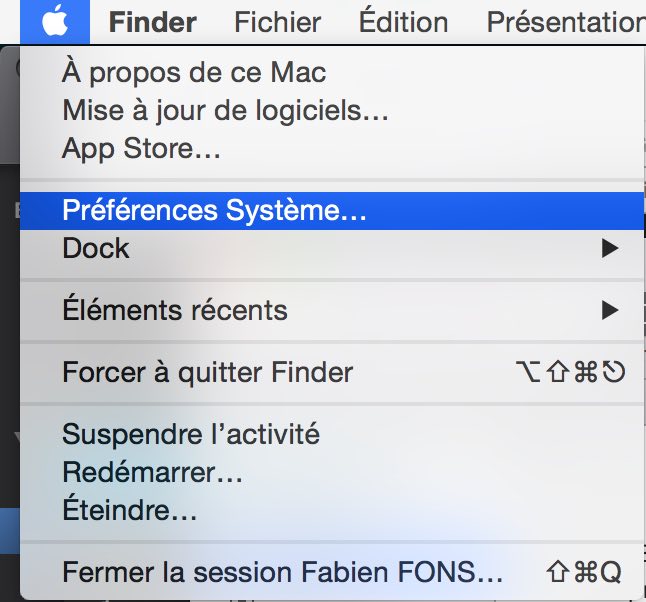The width and height of the screenshot is (646, 602).
Task: Click the logout keyboard shortcut symbols ending in Q
Action: click(584, 572)
